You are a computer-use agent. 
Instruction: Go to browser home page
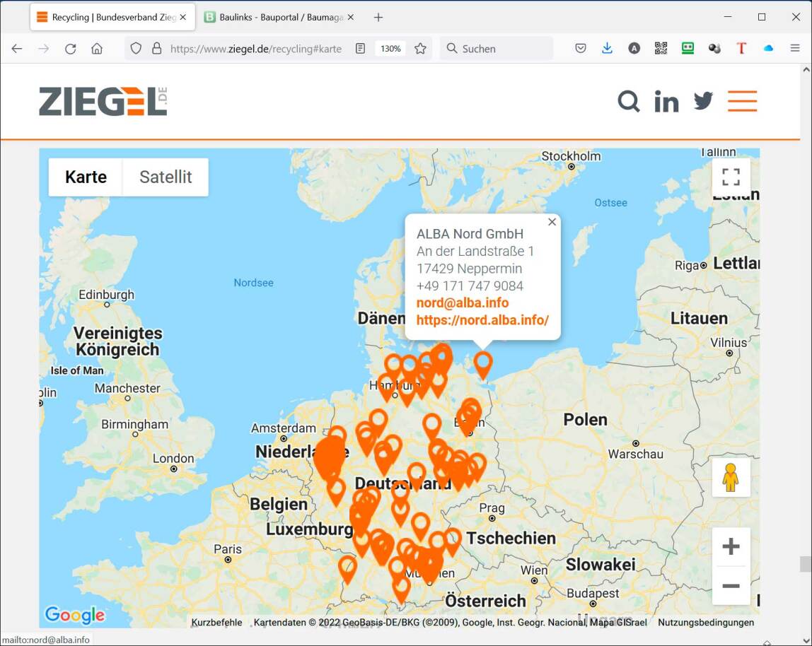97,49
